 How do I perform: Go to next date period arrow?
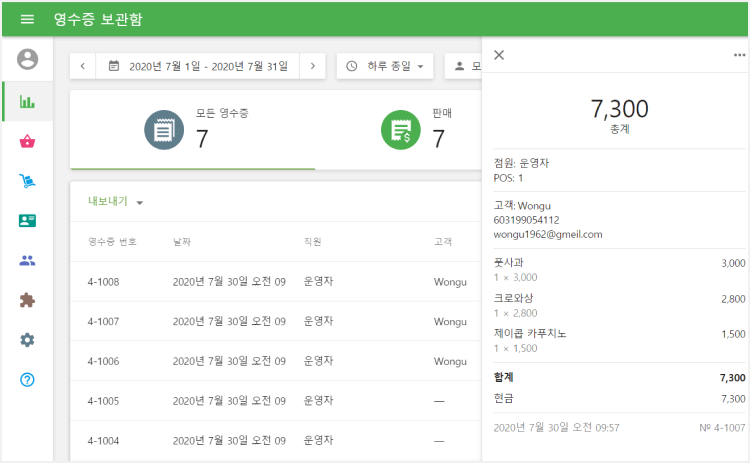tap(312, 66)
